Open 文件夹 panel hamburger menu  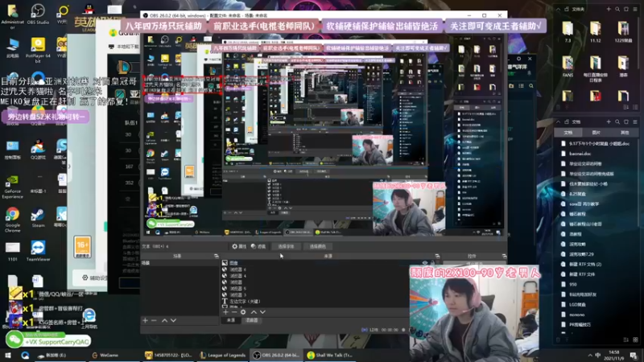tap(635, 9)
